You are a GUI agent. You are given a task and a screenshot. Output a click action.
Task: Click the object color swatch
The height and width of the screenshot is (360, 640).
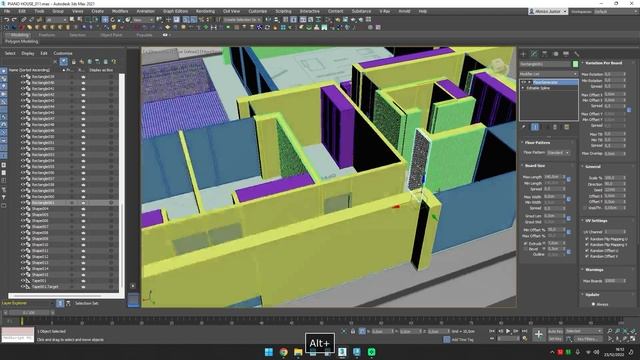[x=576, y=64]
